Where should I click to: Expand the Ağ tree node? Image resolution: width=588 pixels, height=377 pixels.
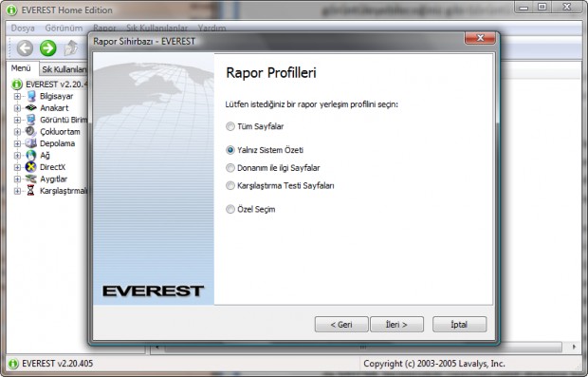(x=17, y=156)
